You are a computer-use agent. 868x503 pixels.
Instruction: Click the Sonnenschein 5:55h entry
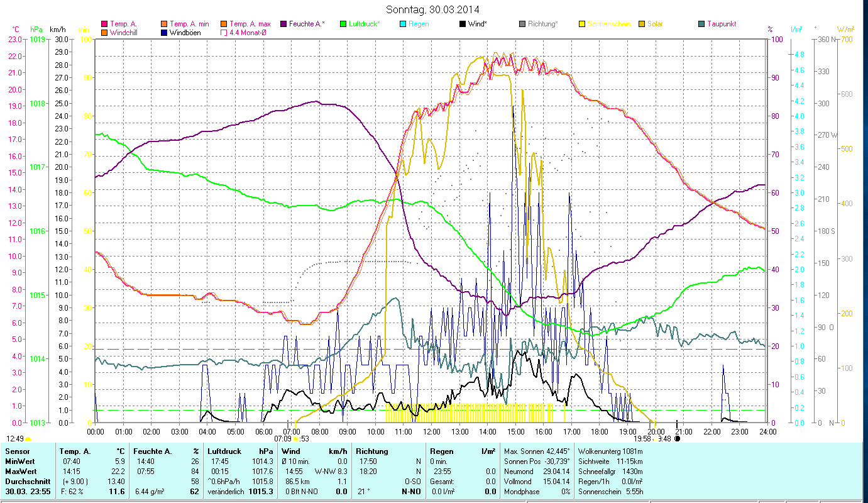(x=611, y=492)
